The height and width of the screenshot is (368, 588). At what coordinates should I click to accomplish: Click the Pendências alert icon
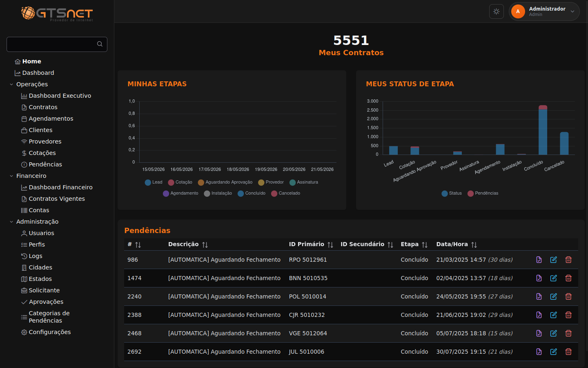tap(24, 164)
